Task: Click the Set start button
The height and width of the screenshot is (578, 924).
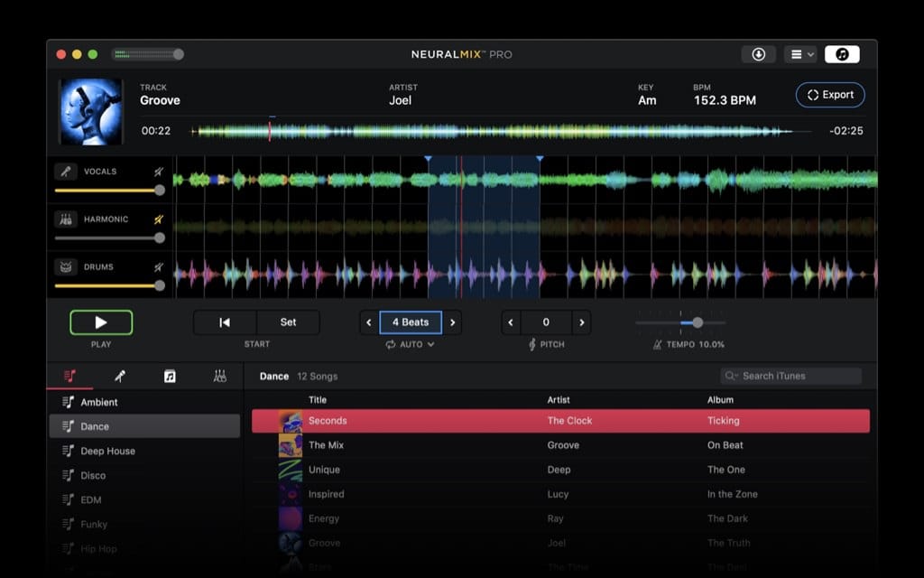Action: [291, 322]
